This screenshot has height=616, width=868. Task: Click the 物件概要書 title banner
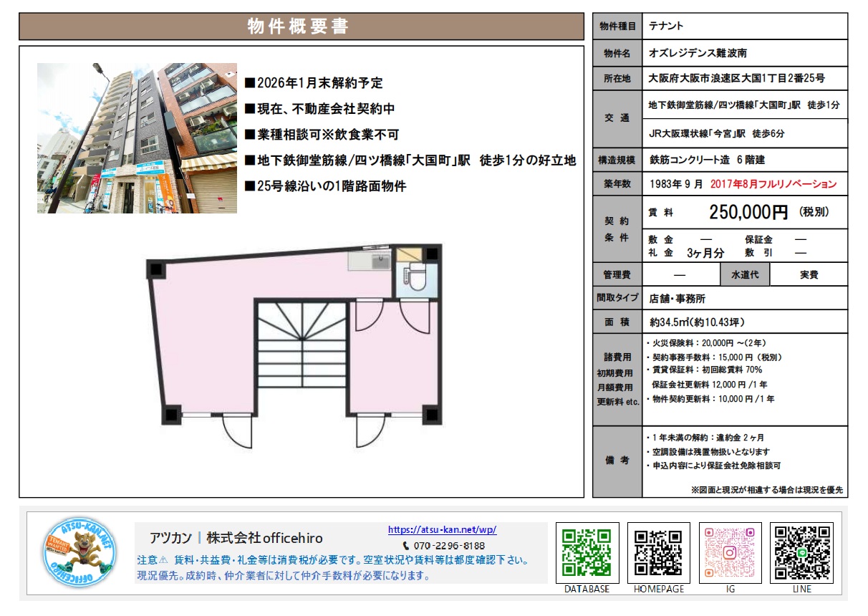301,27
